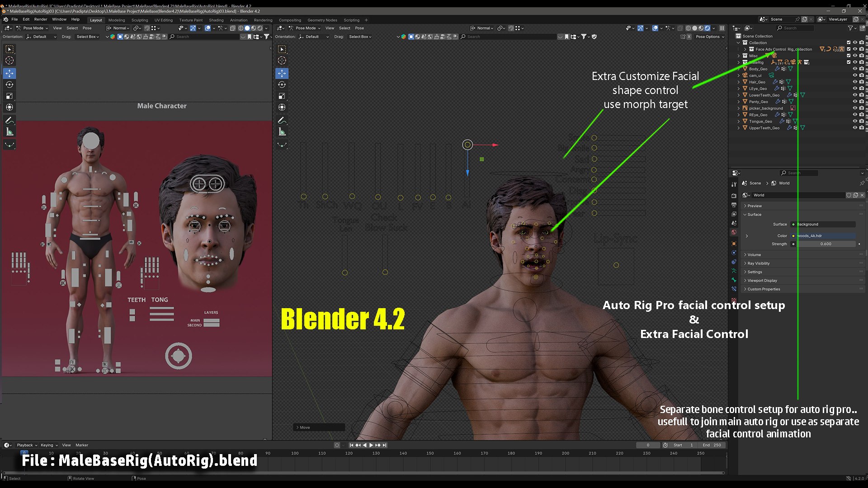Screen dimensions: 868x488
Task: Uncheck the Face Adv Control Rig_collection checkbox
Action: coord(849,49)
